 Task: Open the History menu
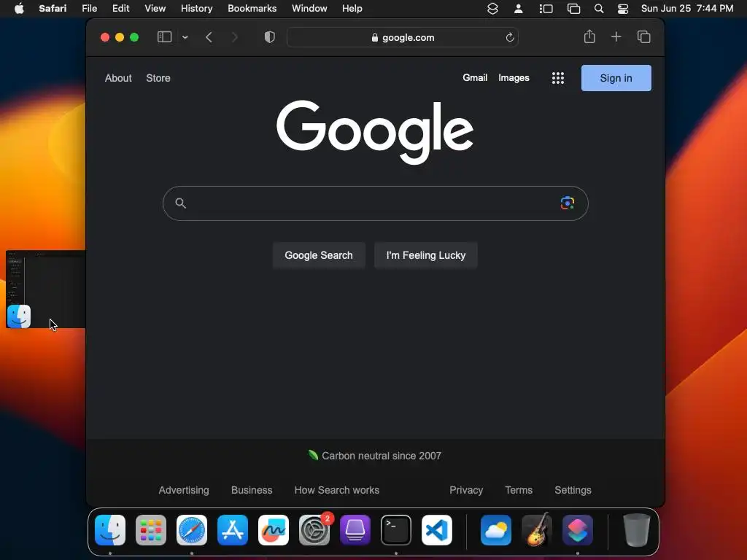click(x=196, y=9)
